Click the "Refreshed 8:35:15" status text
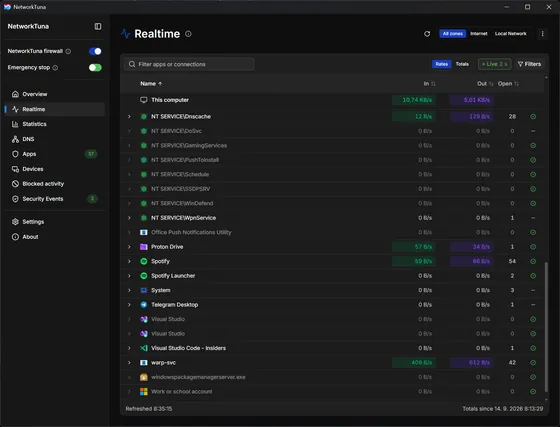This screenshot has height=427, width=560. pos(149,409)
